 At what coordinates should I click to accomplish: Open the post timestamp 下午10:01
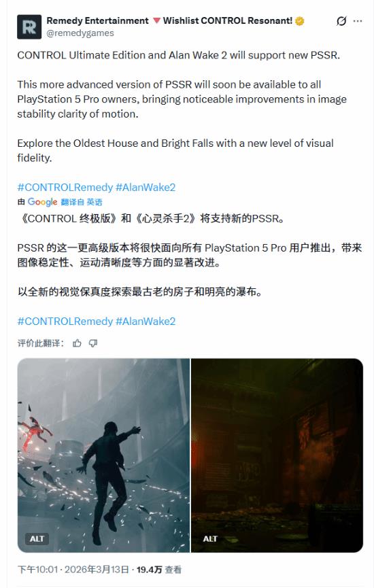pyautogui.click(x=37, y=570)
